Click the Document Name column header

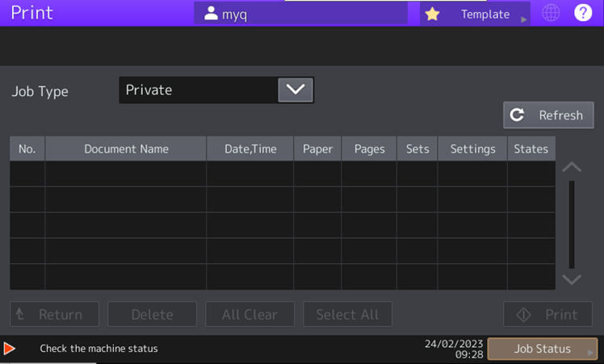(126, 149)
